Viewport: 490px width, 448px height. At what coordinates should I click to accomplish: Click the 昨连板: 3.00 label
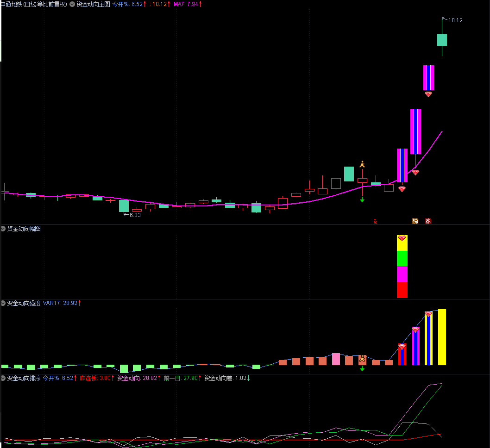(x=97, y=378)
